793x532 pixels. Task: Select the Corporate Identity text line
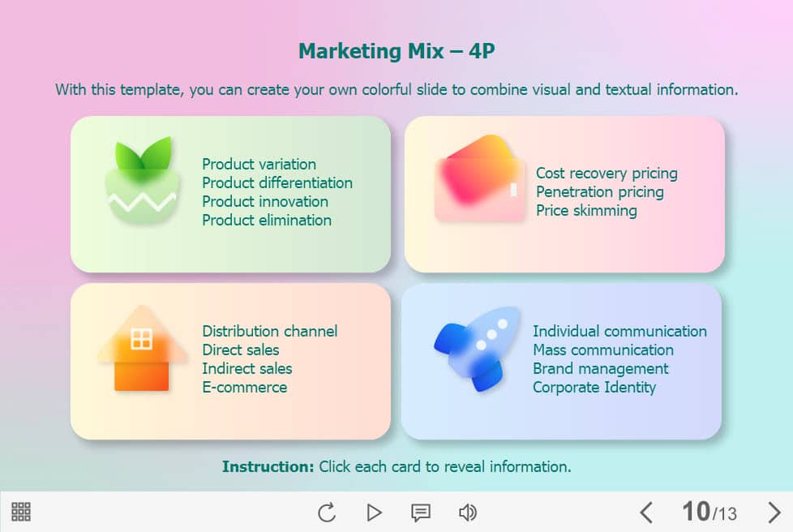pyautogui.click(x=594, y=388)
